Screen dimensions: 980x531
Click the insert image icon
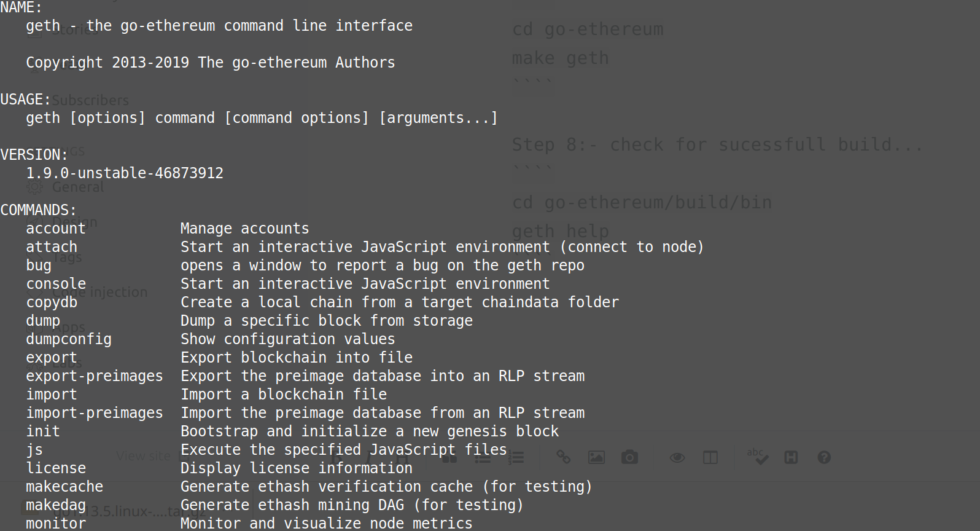[x=596, y=457]
